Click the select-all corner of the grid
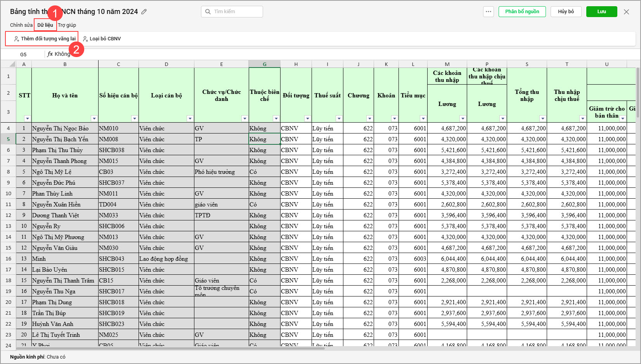 coord(8,64)
